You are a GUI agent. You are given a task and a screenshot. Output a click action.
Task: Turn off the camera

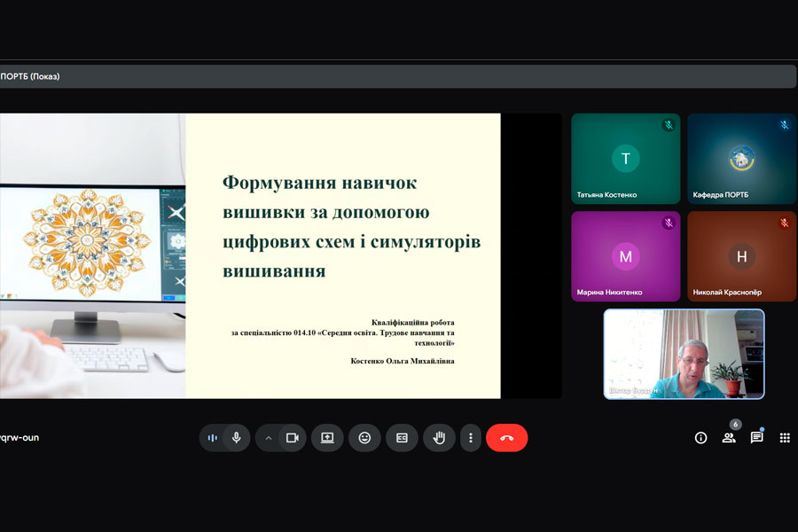tap(293, 438)
